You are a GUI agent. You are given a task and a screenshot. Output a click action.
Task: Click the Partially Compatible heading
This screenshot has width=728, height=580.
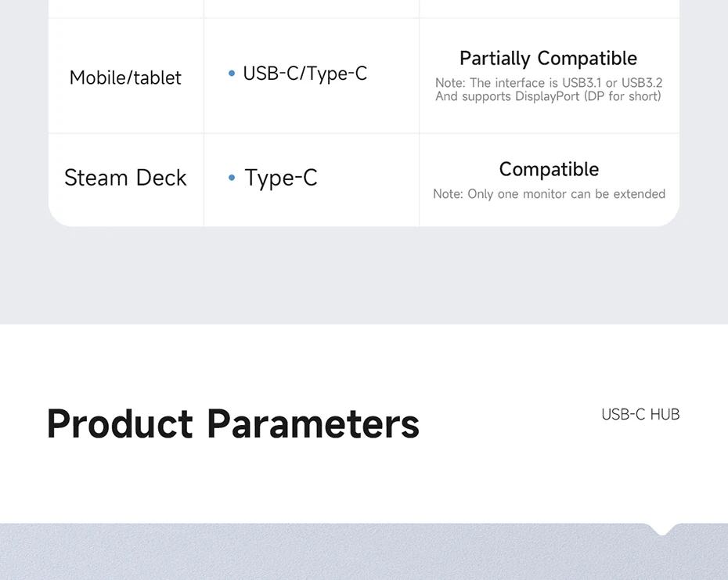548,59
